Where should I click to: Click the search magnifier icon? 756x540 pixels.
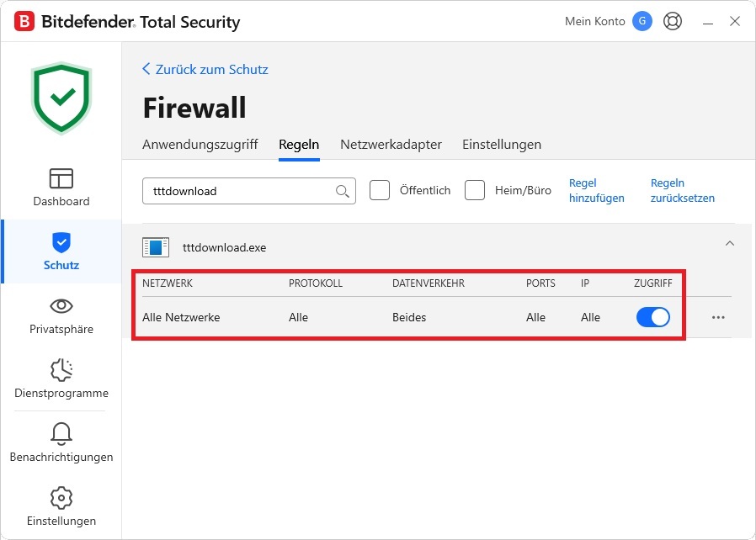pyautogui.click(x=343, y=191)
